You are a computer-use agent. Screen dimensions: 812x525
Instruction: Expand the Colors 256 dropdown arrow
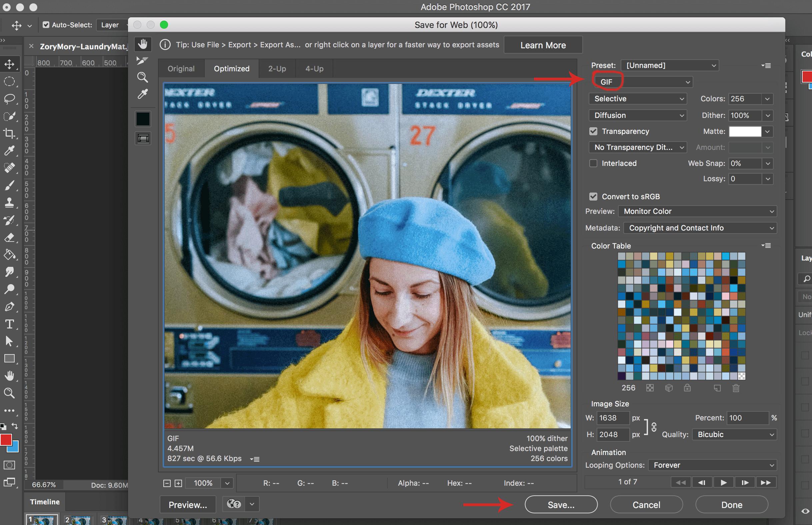point(767,99)
